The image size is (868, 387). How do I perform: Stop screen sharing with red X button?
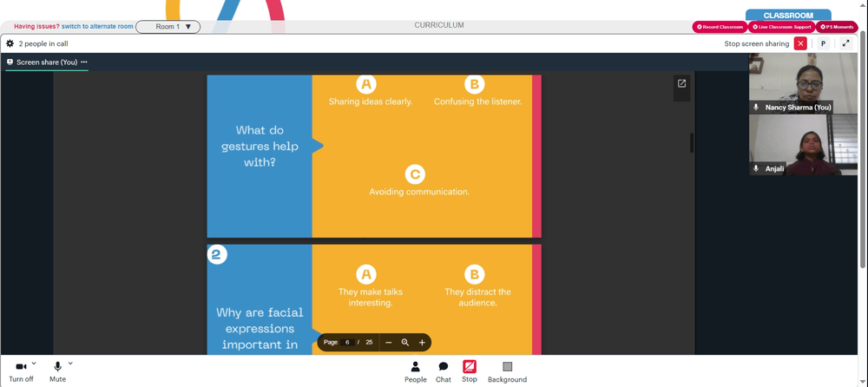(800, 43)
